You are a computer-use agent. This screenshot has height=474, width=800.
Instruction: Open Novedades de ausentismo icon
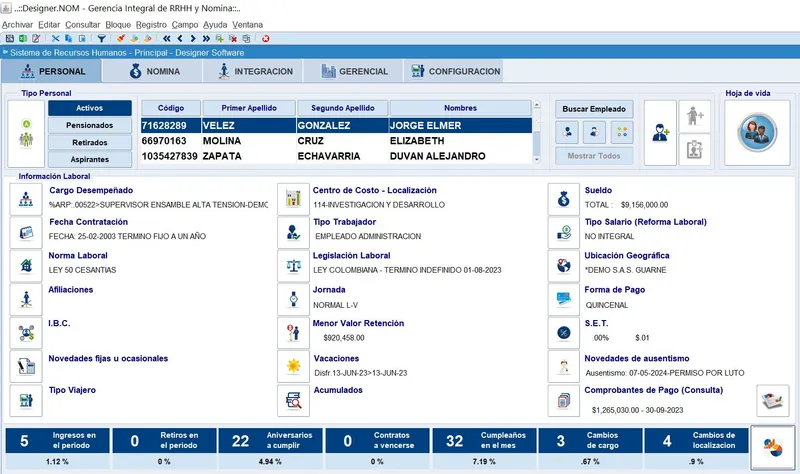564,366
